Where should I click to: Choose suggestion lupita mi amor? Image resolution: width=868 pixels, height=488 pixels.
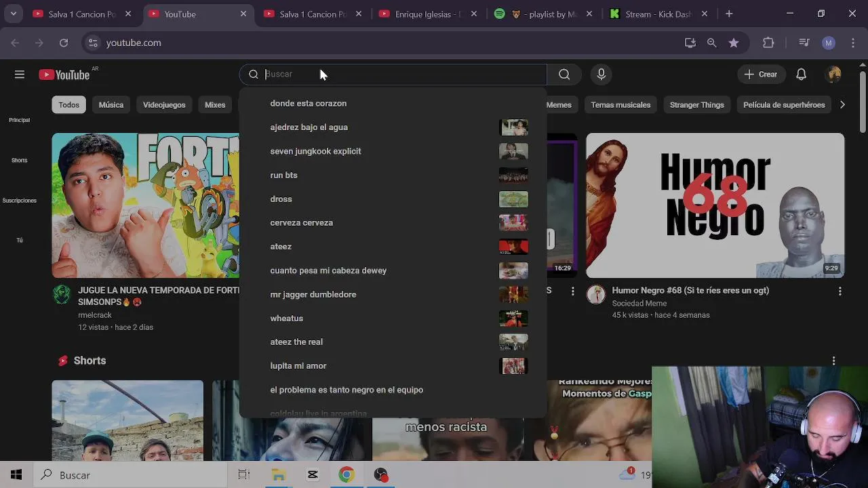[x=393, y=366]
